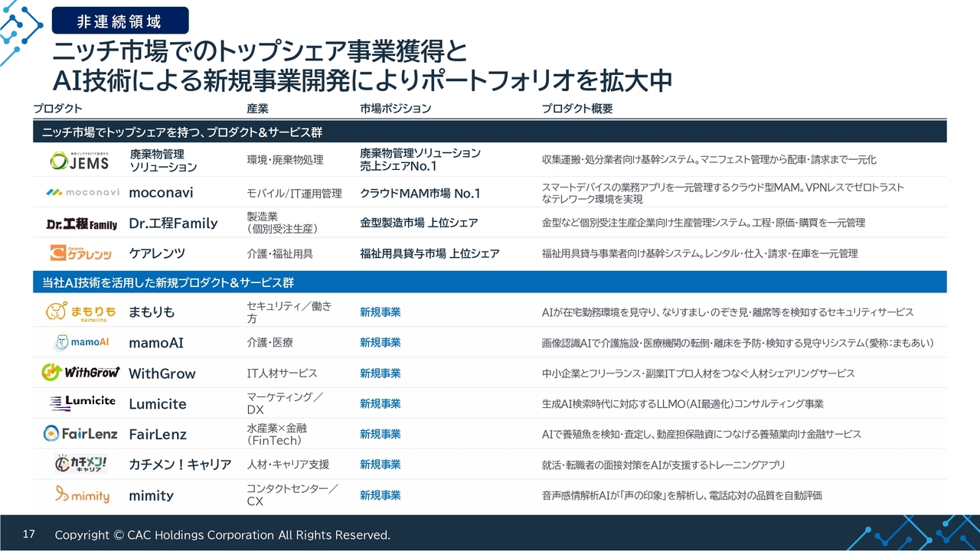Click the 非連続領域 badge
Screen dimensions: 980x551
click(121, 19)
